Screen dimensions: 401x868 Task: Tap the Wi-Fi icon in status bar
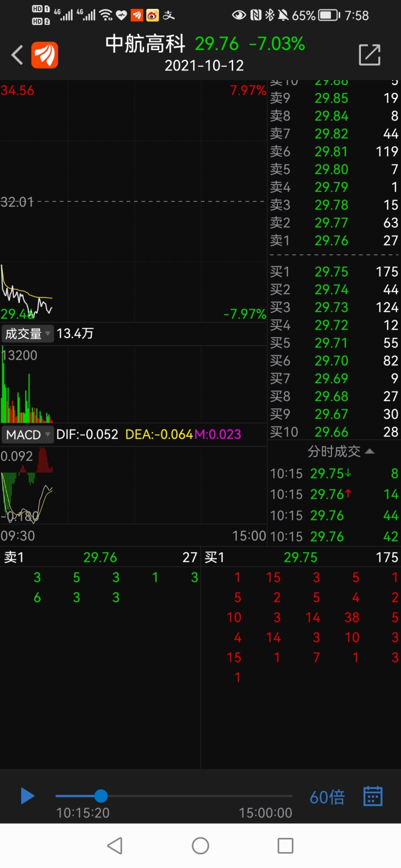106,15
